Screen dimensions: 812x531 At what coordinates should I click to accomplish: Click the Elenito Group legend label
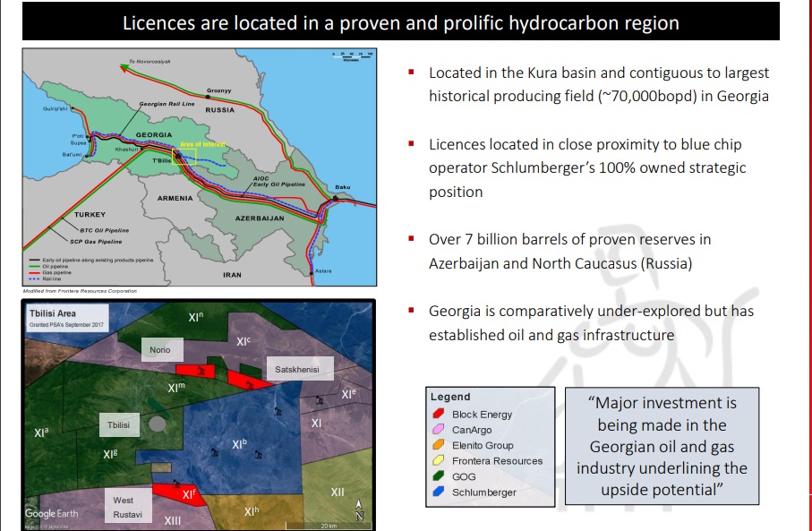pyautogui.click(x=483, y=446)
